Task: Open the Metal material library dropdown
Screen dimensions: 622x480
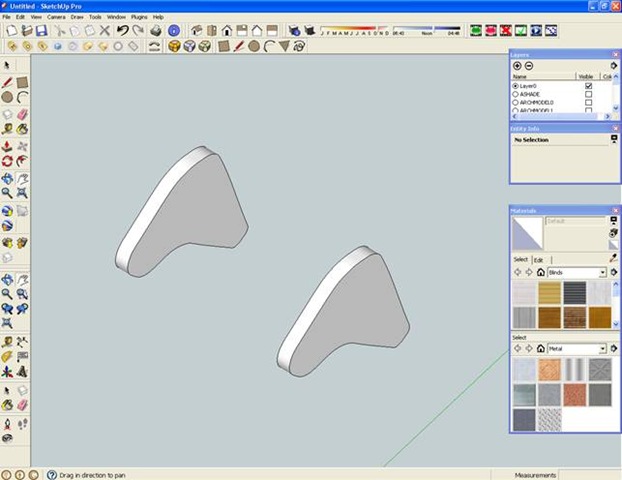Action: coord(602,348)
